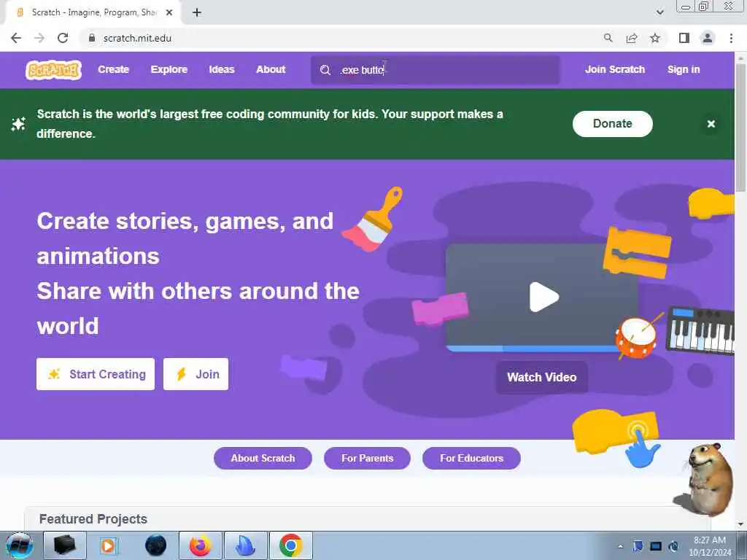Click the address bar URL scratch.mit.edu
The height and width of the screenshot is (560, 747).
tap(137, 38)
